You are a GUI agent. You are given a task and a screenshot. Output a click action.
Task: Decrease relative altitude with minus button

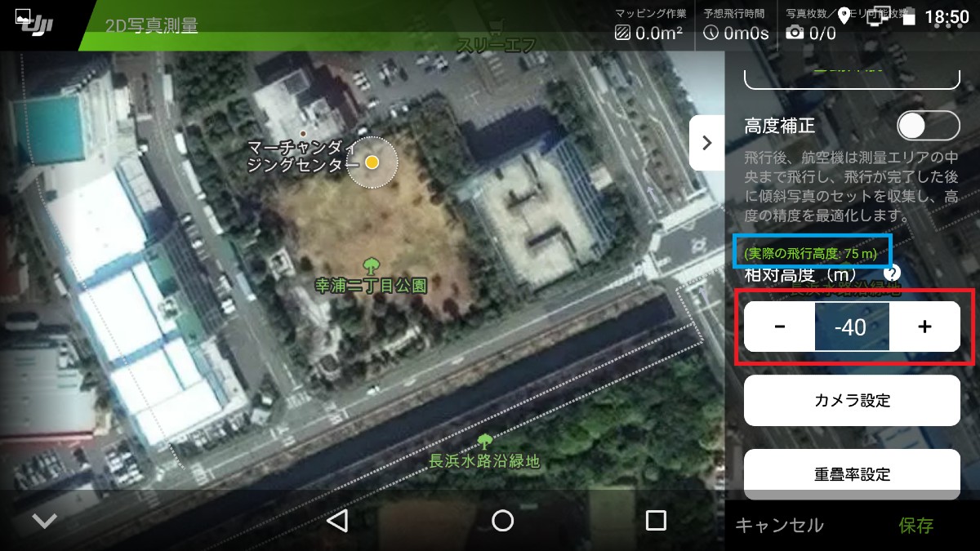point(780,327)
